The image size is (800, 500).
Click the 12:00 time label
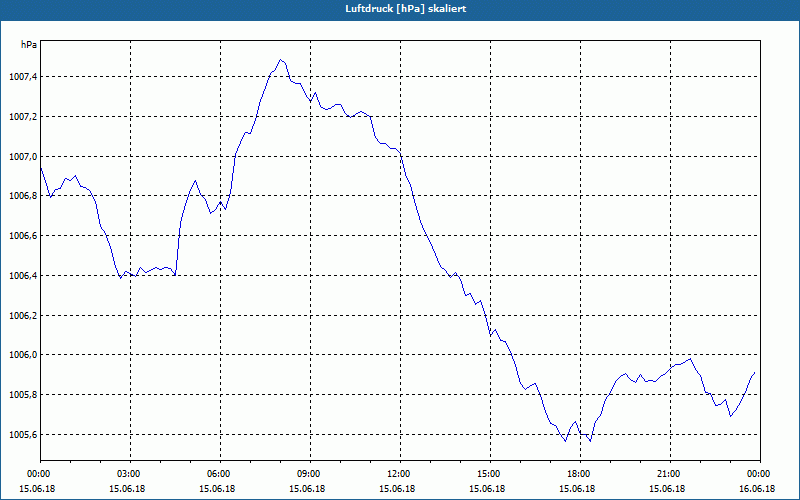(x=399, y=474)
